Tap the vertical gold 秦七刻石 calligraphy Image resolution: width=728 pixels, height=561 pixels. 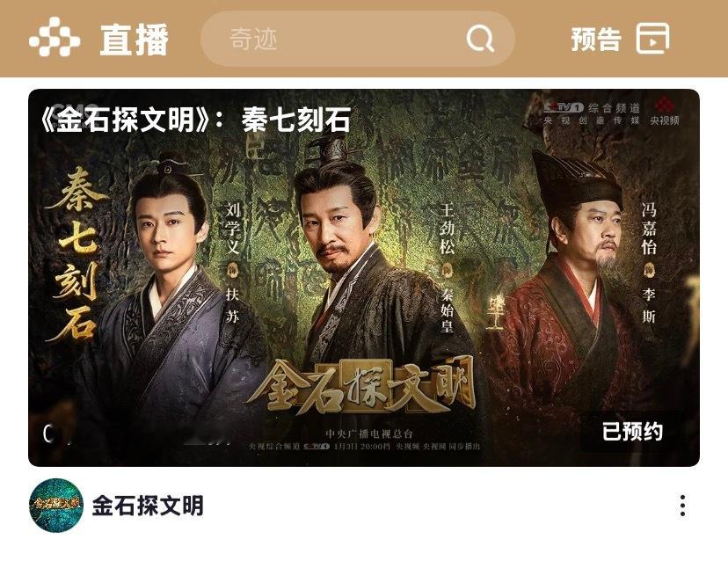(x=76, y=254)
